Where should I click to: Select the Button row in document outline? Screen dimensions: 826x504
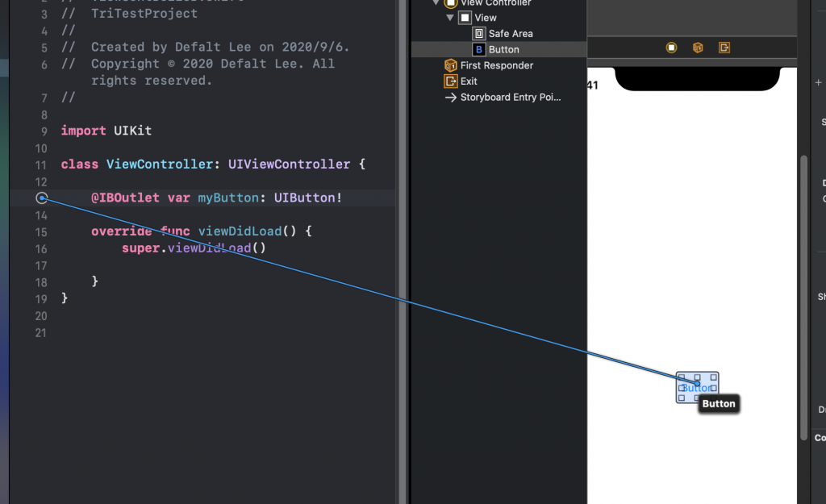(x=499, y=49)
